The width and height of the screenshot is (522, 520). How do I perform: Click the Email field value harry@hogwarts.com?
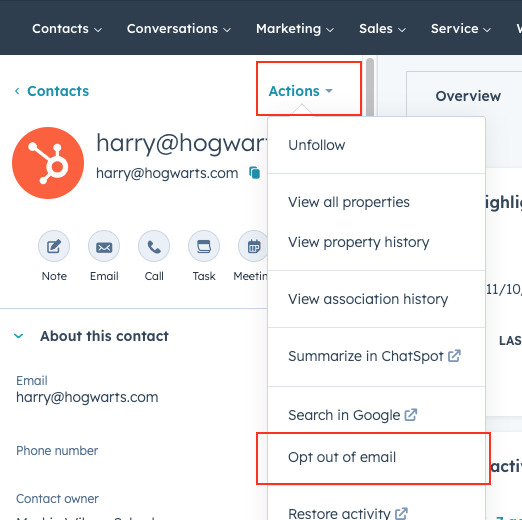pyautogui.click(x=87, y=397)
